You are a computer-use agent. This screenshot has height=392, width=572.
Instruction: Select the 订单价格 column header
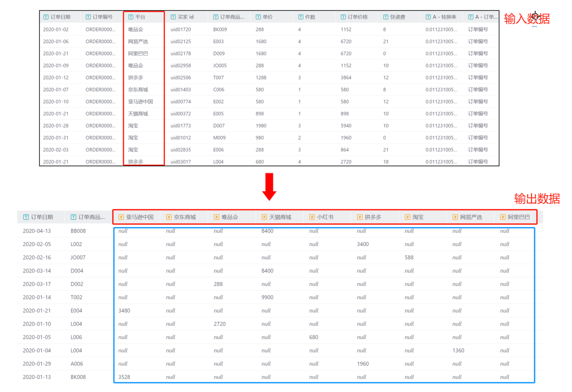357,17
